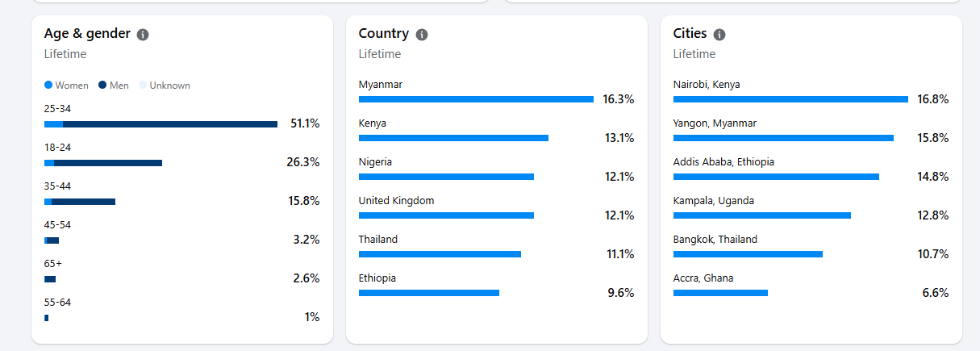Screen dimensions: 980x351
Task: Toggle Men legend dot
Action: pyautogui.click(x=102, y=86)
